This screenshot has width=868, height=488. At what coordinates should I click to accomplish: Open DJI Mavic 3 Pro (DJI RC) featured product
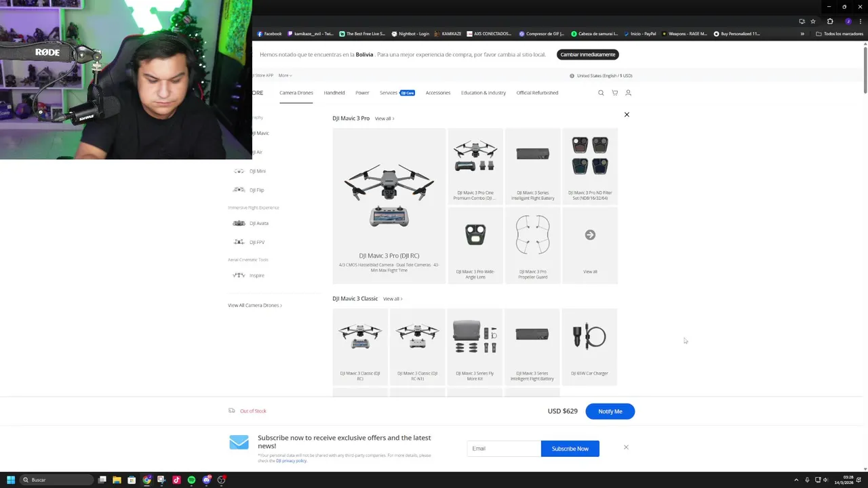[x=389, y=206]
